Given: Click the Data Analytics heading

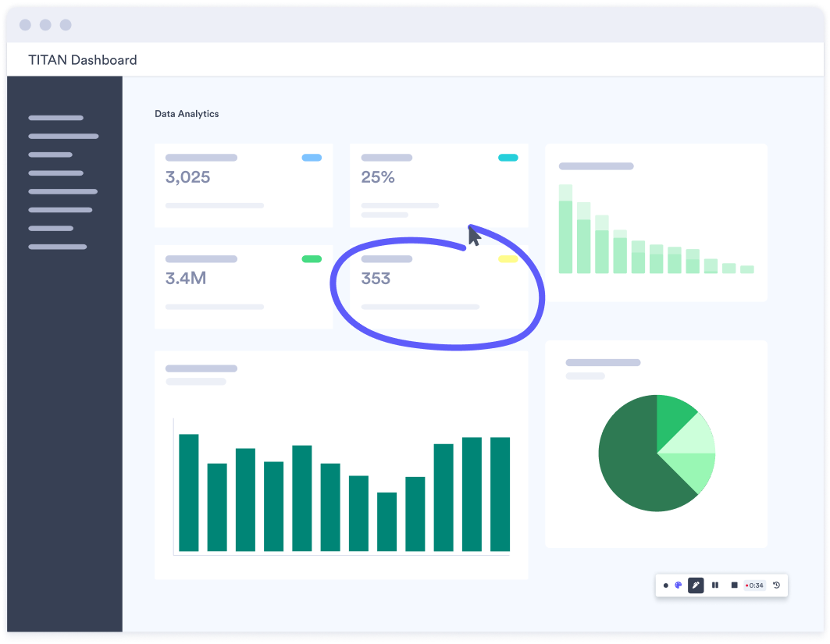Looking at the screenshot, I should point(187,114).
